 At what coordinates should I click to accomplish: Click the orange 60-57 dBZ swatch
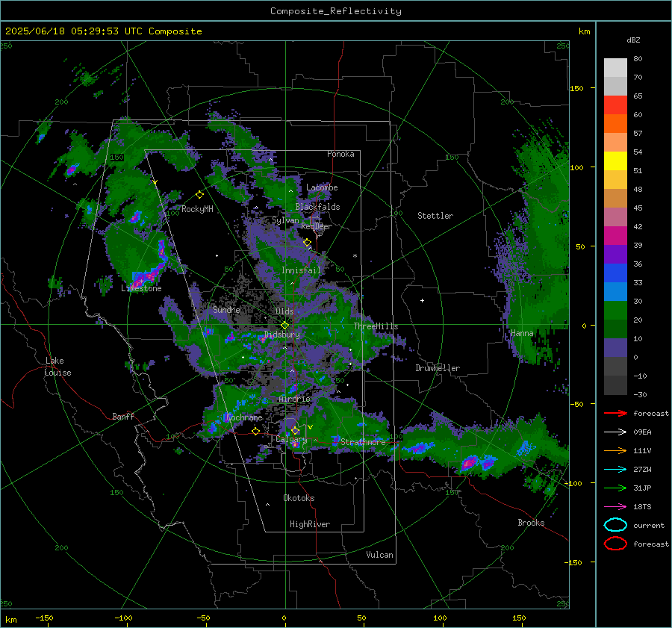[x=615, y=124]
